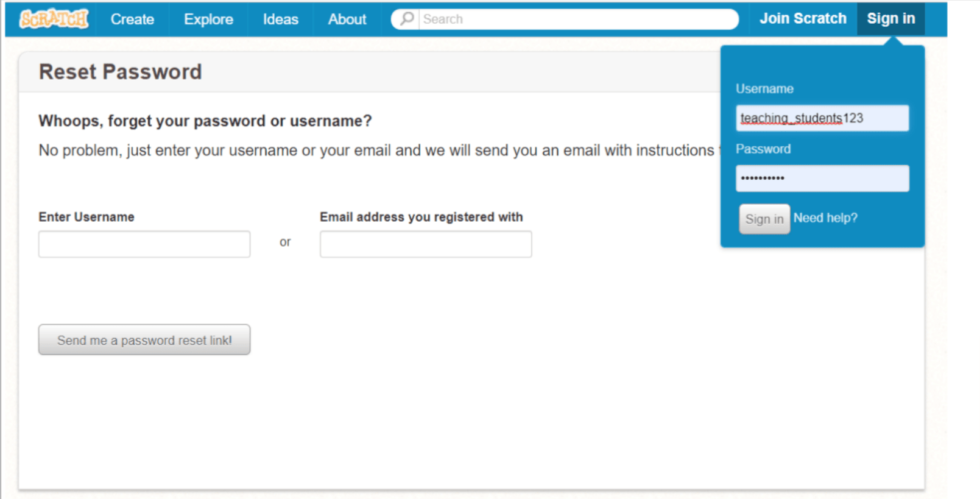Go to the Explore page
Image resolution: width=980 pixels, height=499 pixels.
[208, 19]
